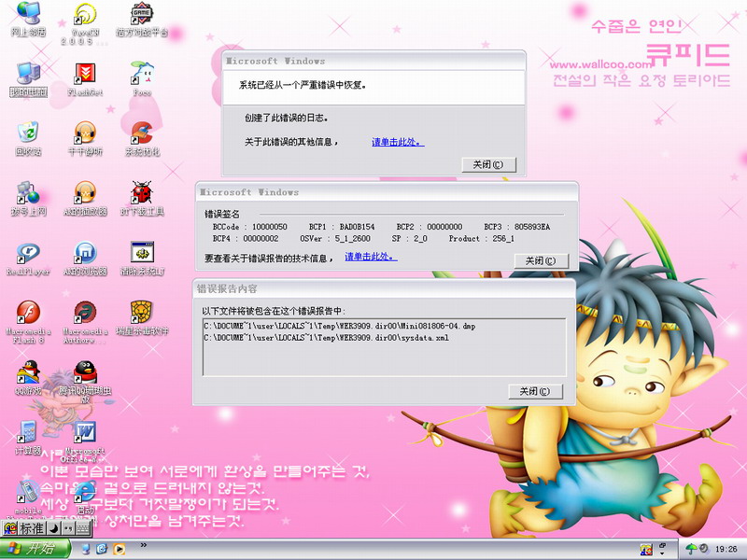Open the 计算器 calculator shortcut
The width and height of the screenshot is (747, 560).
[x=28, y=438]
